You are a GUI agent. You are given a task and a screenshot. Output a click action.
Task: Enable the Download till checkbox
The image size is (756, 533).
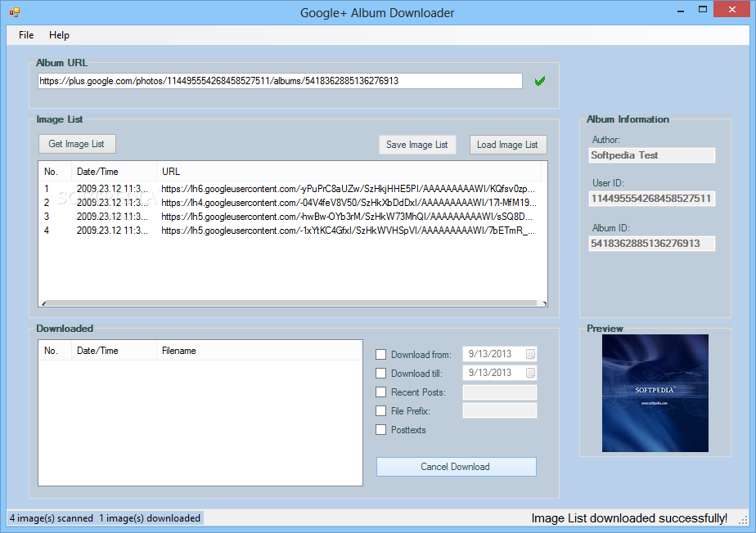pyautogui.click(x=381, y=374)
